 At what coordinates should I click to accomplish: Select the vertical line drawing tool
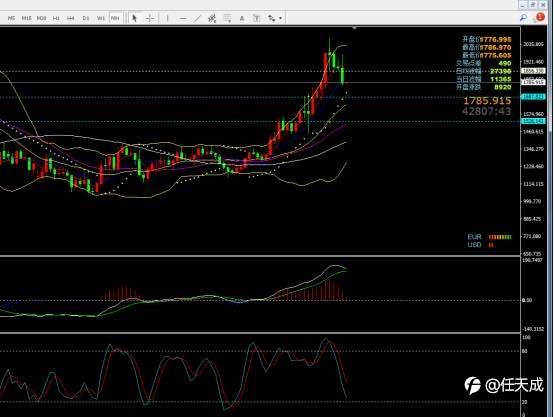(x=167, y=18)
